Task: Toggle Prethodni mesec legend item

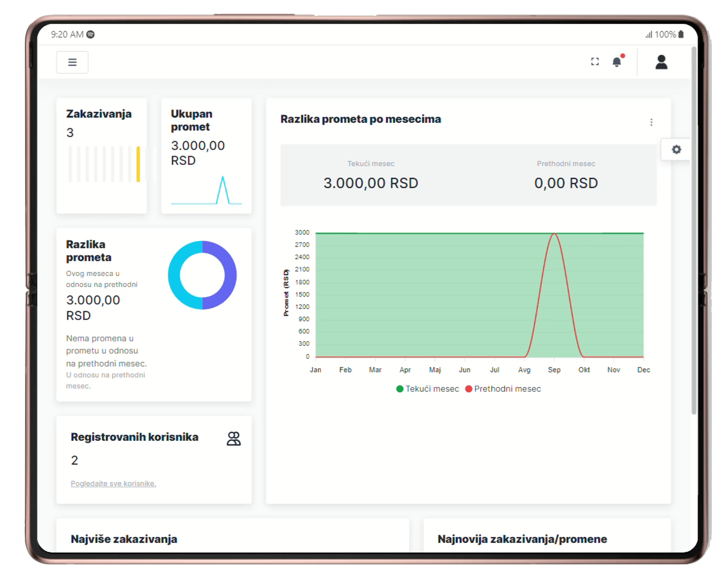Action: click(x=503, y=389)
